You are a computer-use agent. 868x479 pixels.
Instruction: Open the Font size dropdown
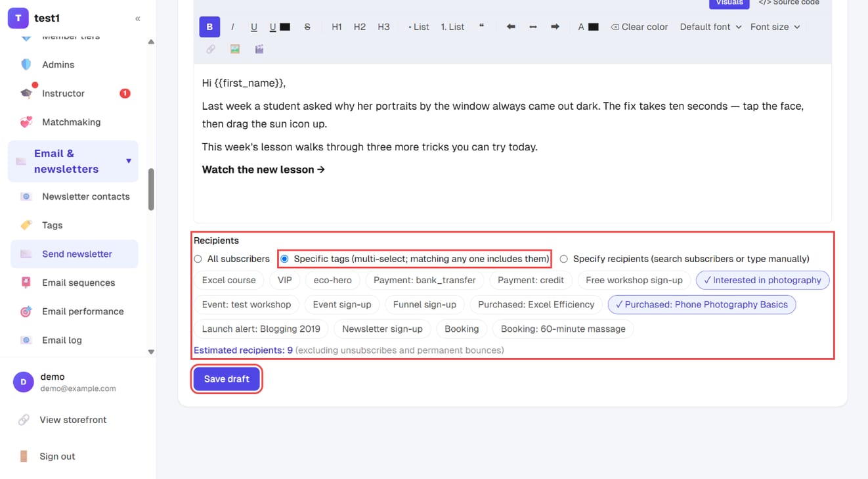coord(775,27)
